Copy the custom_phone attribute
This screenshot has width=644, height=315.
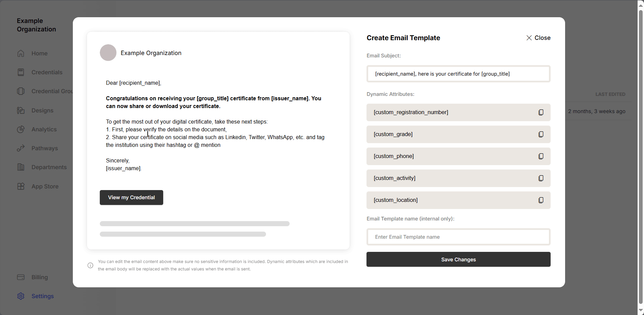coord(541,156)
